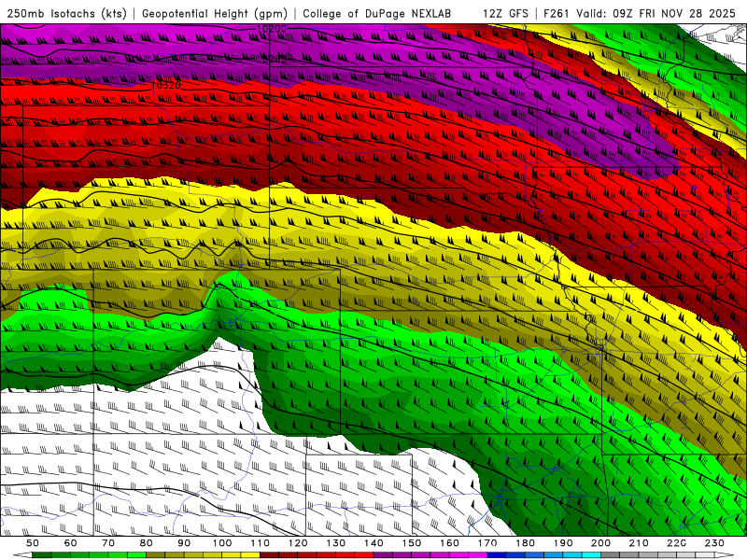Screen dimensions: 747x560
Task: Click the 180 value on color scale
Action: point(525,543)
